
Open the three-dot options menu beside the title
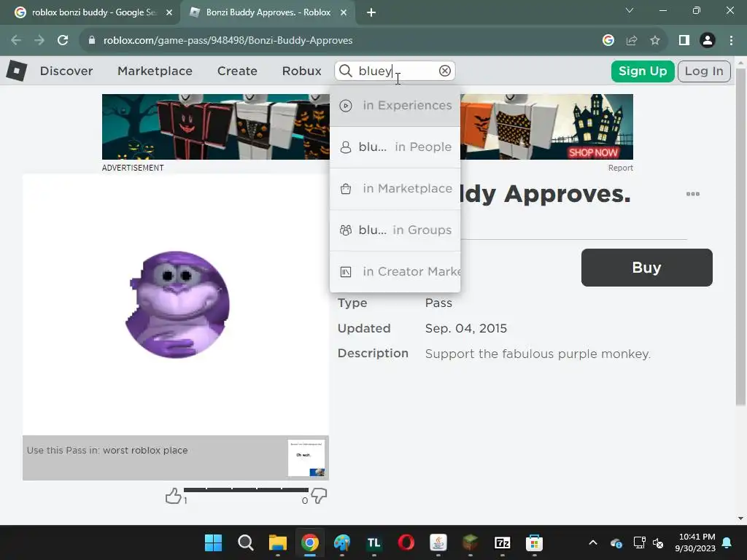693,194
